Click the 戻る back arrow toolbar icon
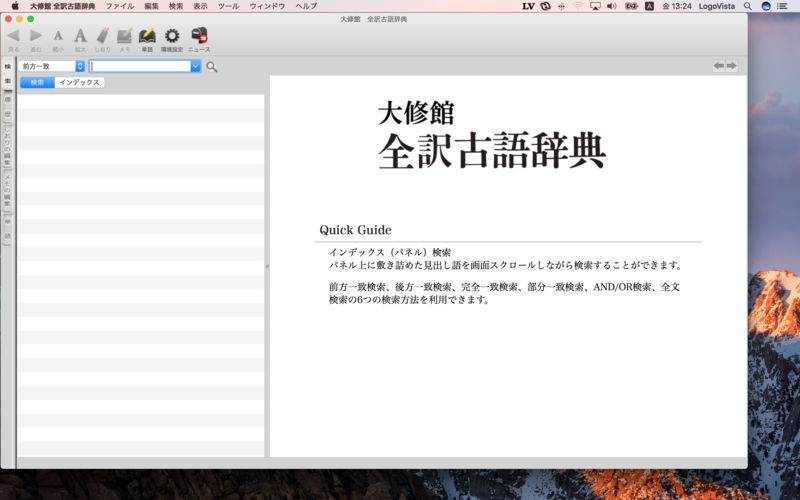Screen dimensions: 800x500 point(13,36)
